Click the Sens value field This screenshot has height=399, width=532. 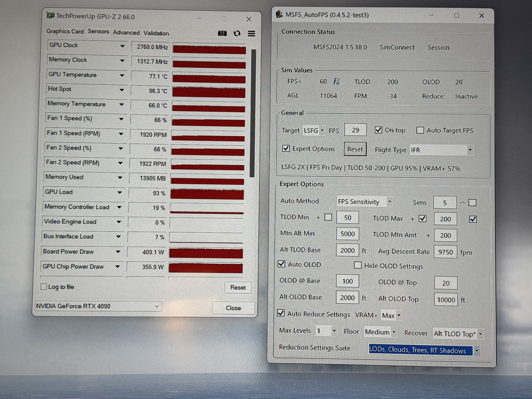(444, 203)
